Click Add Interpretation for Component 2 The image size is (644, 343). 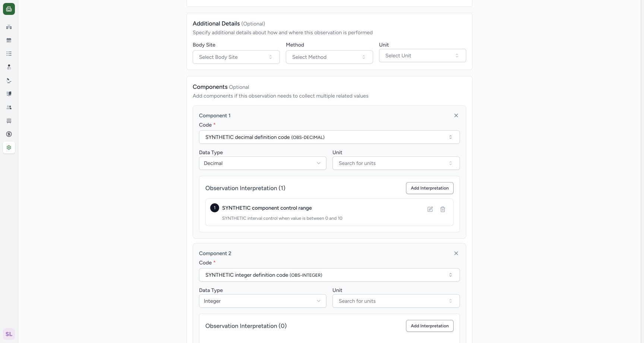click(430, 326)
